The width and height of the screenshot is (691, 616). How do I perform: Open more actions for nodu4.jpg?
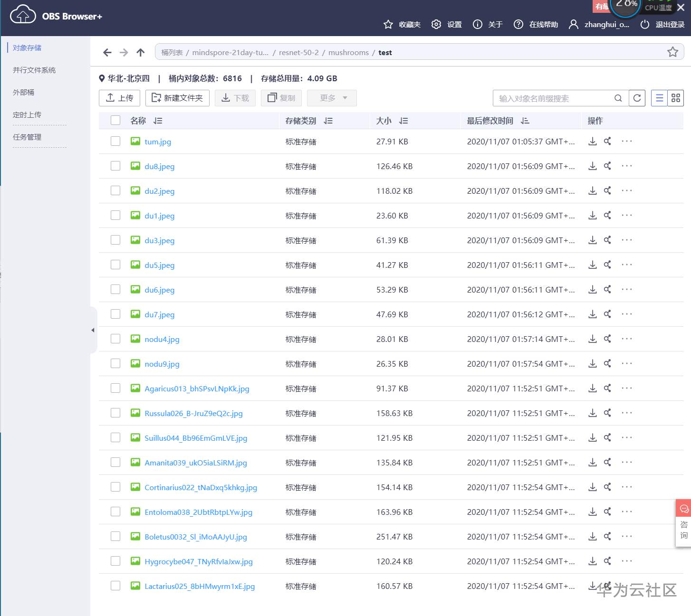626,339
